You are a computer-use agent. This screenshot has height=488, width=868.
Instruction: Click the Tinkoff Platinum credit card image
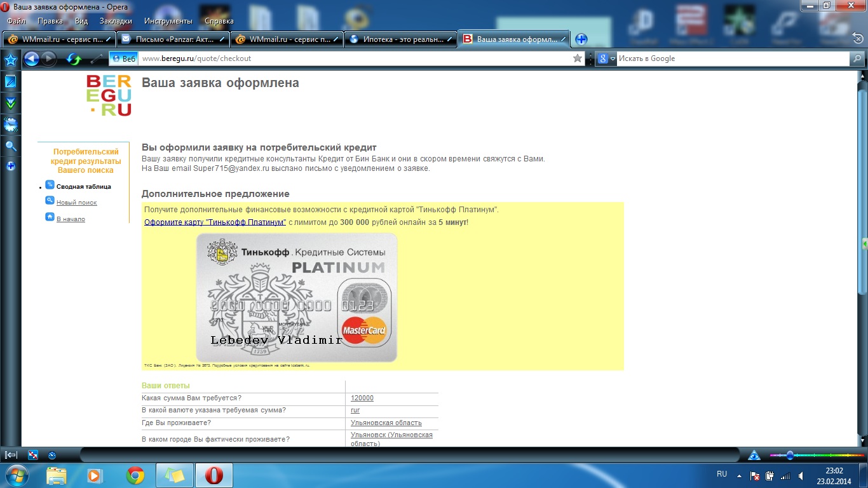(297, 297)
